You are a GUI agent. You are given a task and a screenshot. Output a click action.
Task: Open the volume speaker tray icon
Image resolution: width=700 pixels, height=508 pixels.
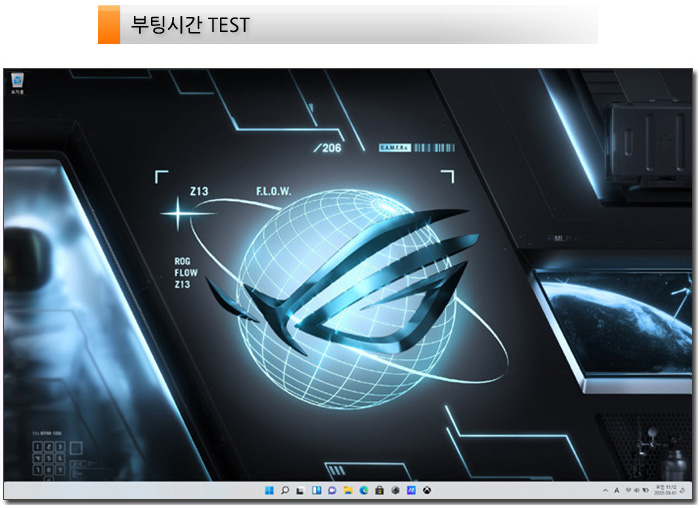tap(637, 491)
